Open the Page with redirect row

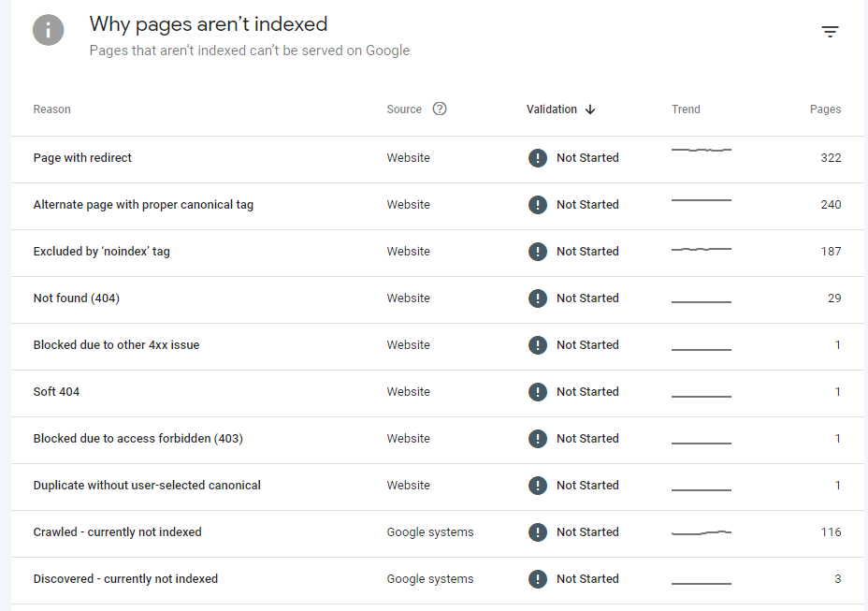tap(82, 158)
